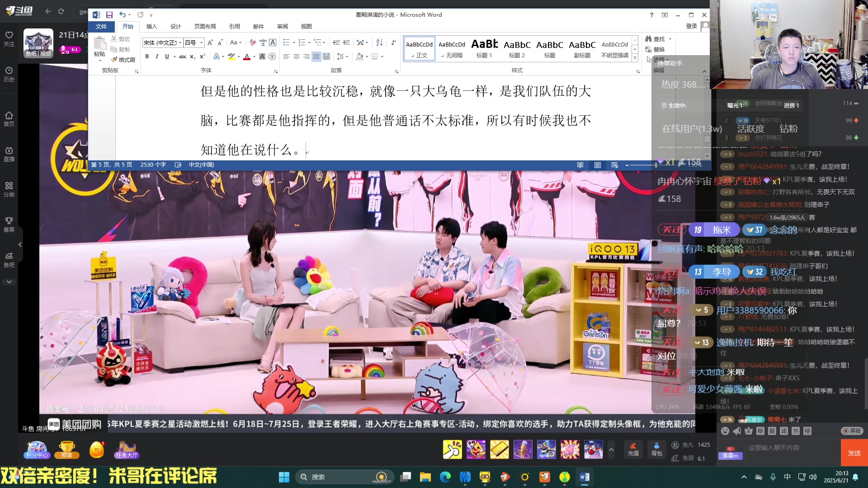Screen dimensions: 868x488
Task: Toggle show paragraph marks
Action: click(x=393, y=42)
